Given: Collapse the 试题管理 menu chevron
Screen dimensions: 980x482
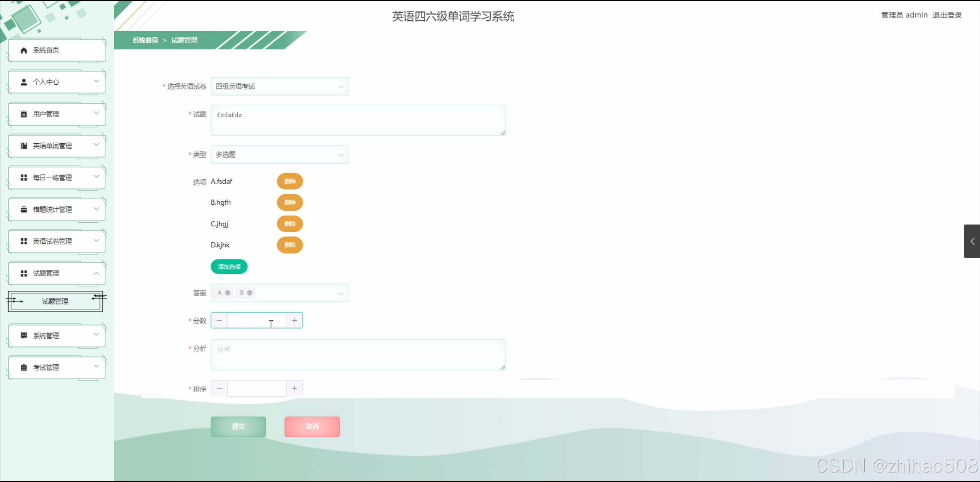Looking at the screenshot, I should (x=96, y=273).
